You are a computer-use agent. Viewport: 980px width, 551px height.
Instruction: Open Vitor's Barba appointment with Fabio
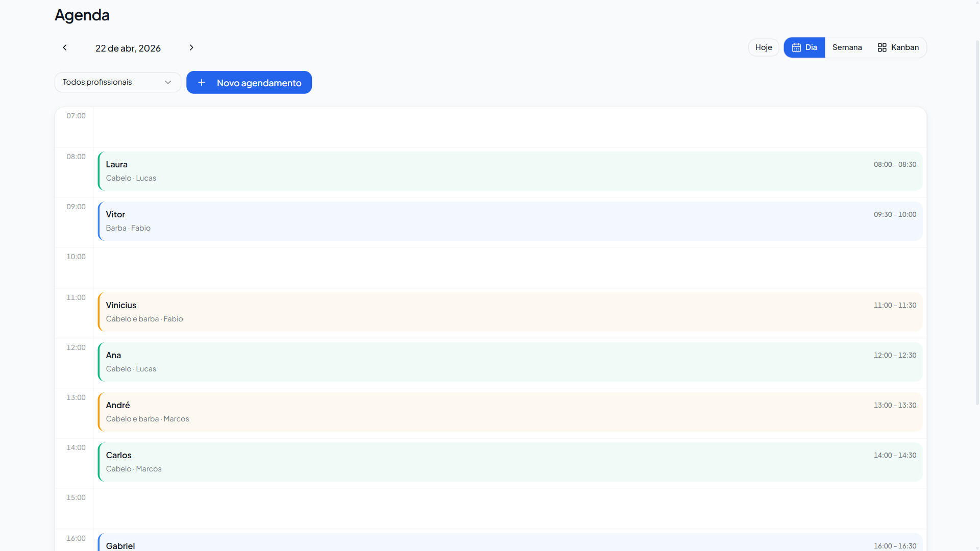[510, 221]
